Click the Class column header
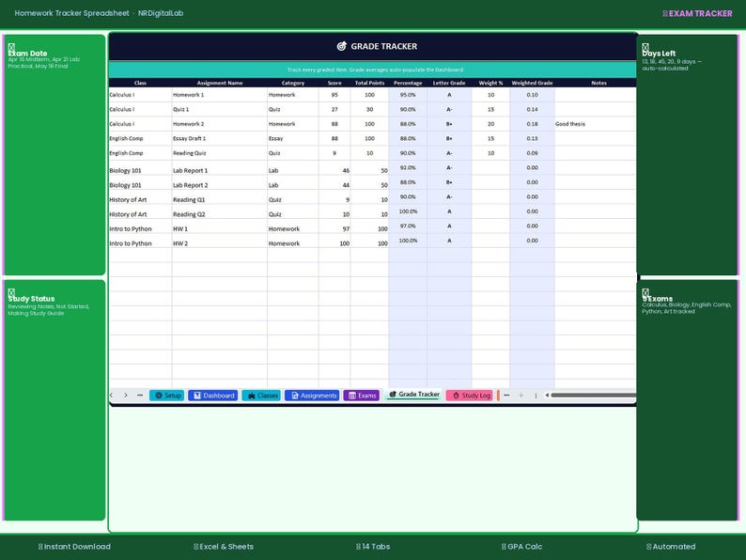 140,83
